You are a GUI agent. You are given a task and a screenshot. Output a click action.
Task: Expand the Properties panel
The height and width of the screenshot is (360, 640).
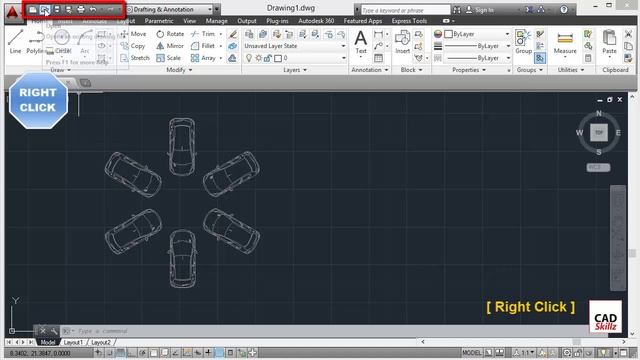469,70
